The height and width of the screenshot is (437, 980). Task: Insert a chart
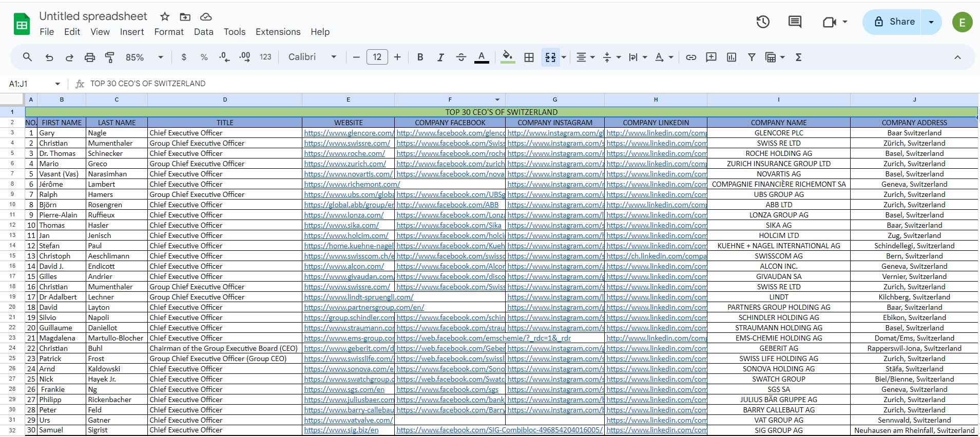click(732, 57)
